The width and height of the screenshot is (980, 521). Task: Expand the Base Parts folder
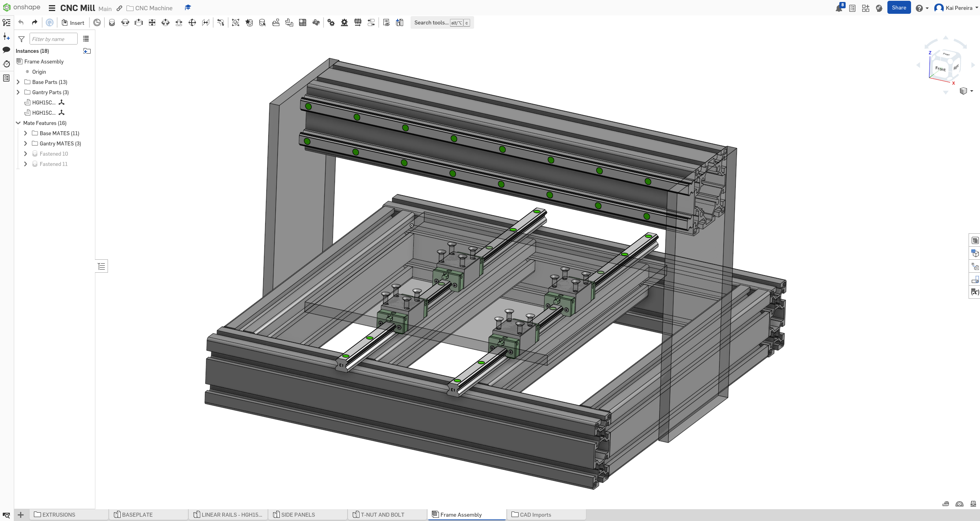[x=18, y=82]
